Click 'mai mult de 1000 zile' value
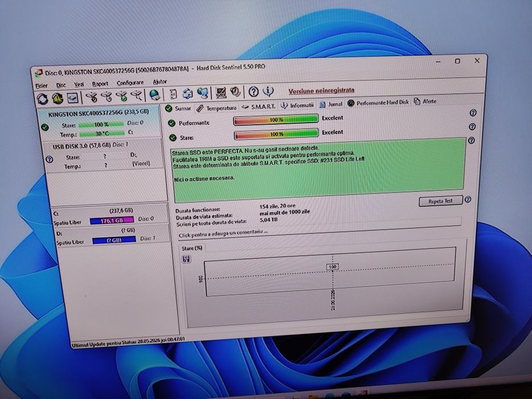Image resolution: width=532 pixels, height=399 pixels. point(285,213)
